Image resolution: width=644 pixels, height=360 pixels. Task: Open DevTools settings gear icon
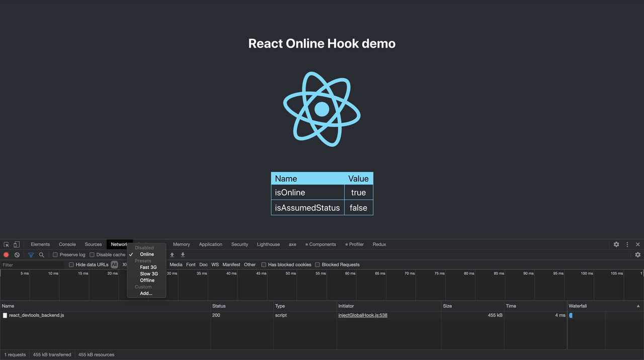pyautogui.click(x=616, y=244)
